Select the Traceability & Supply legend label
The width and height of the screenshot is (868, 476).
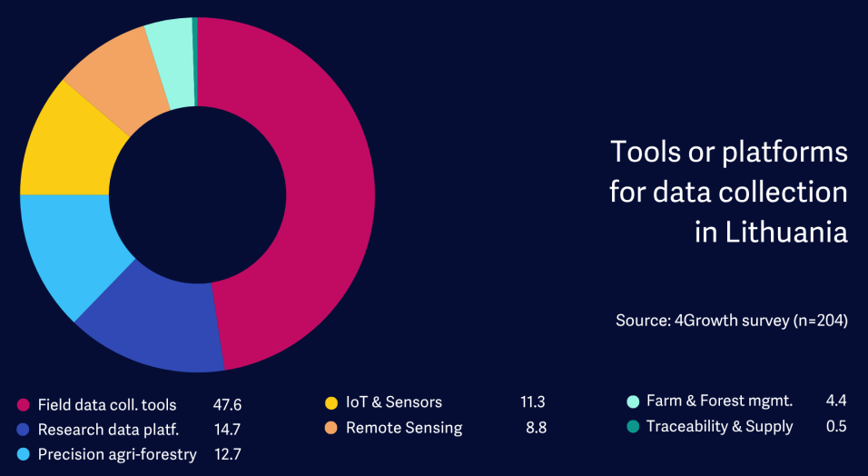pos(719,426)
